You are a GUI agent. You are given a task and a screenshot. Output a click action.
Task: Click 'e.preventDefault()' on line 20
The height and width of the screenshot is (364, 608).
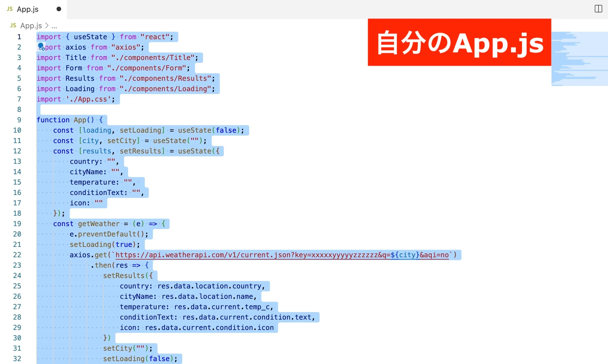tap(107, 234)
